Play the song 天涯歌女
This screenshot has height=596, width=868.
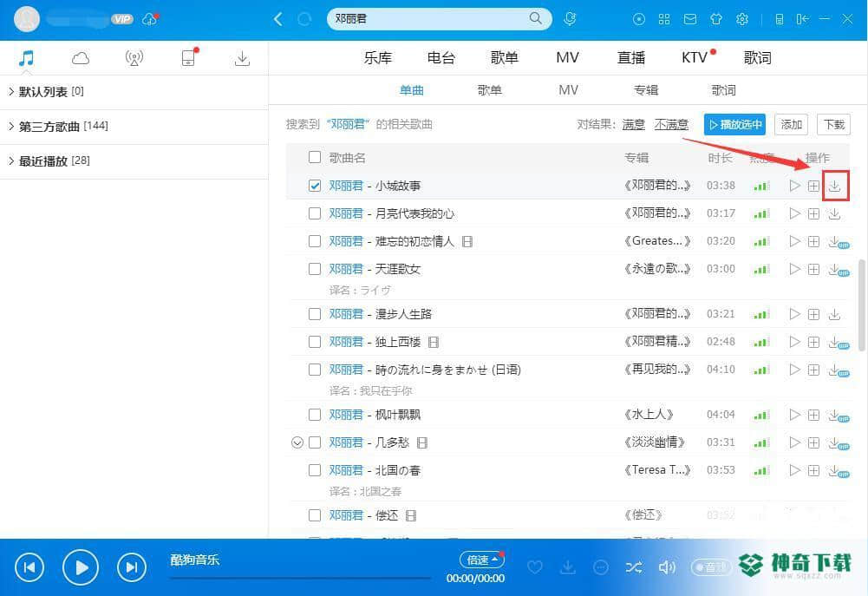(x=794, y=269)
